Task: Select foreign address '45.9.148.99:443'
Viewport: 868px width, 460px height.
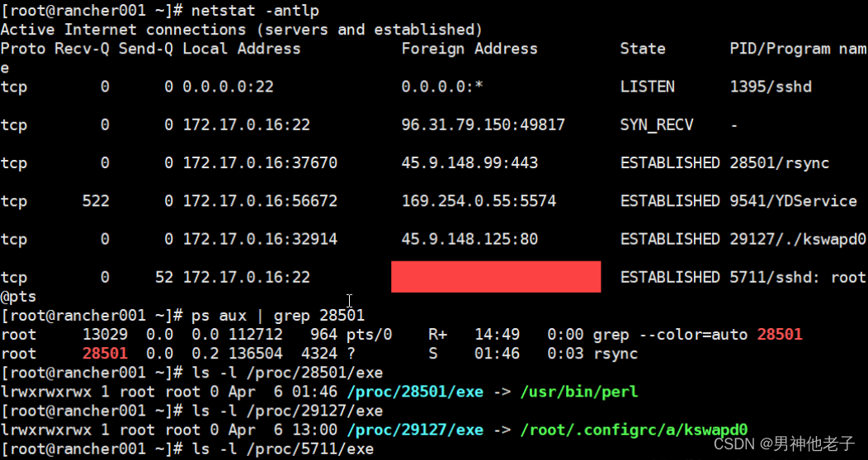Action: click(x=469, y=163)
